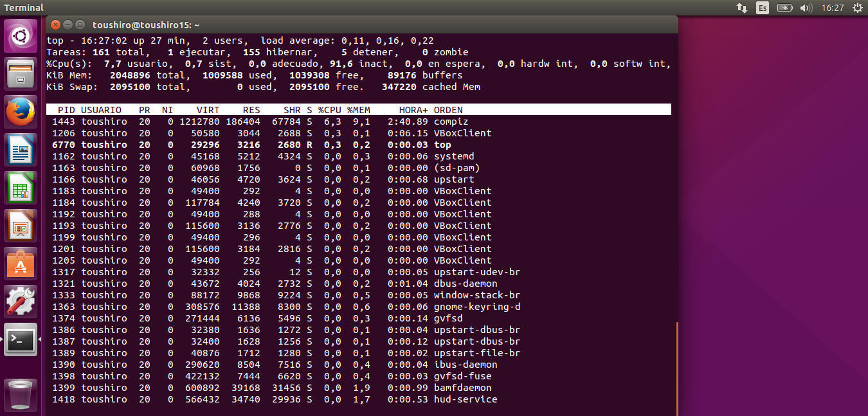Click the load average text
This screenshot has height=416, width=868.
click(347, 41)
